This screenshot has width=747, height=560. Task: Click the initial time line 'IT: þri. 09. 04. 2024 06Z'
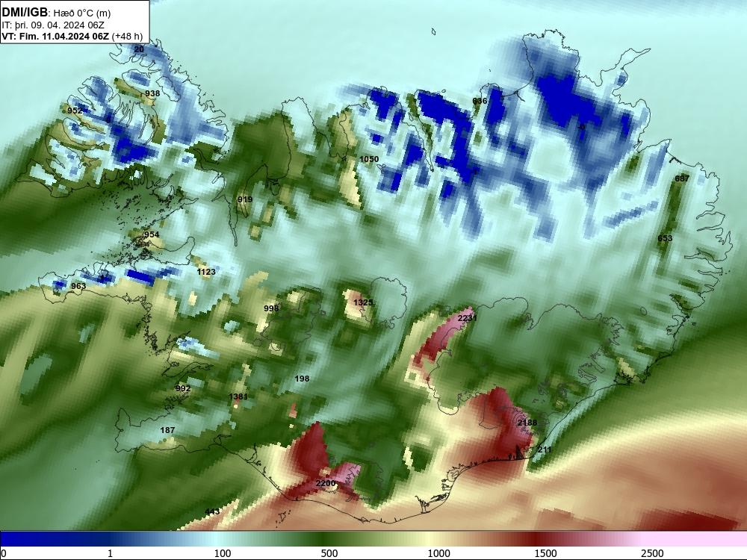(53, 25)
